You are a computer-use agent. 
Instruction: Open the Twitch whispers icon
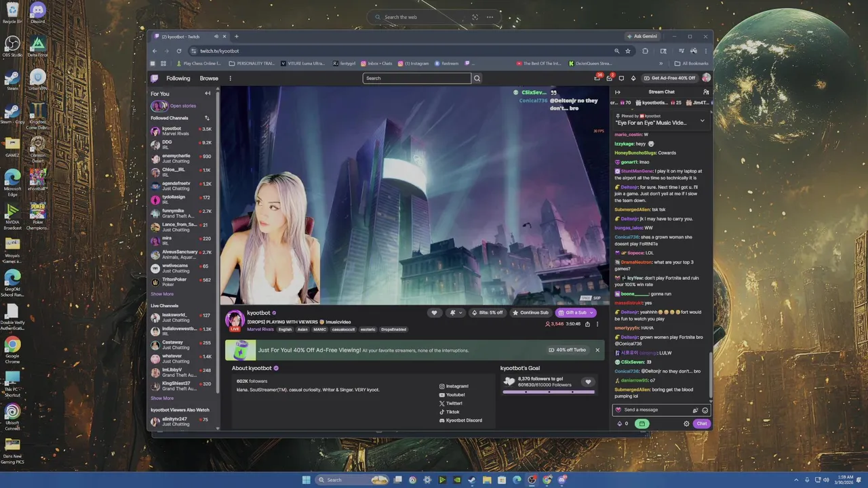point(621,78)
